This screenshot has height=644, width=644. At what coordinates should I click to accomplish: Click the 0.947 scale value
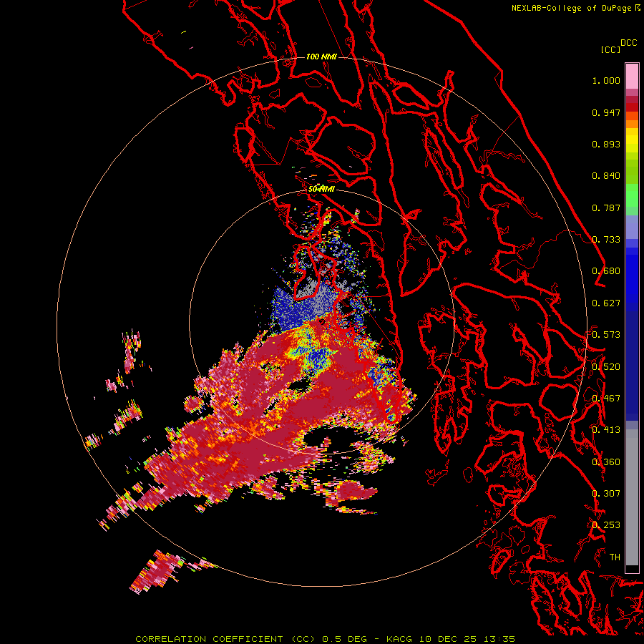coord(606,112)
